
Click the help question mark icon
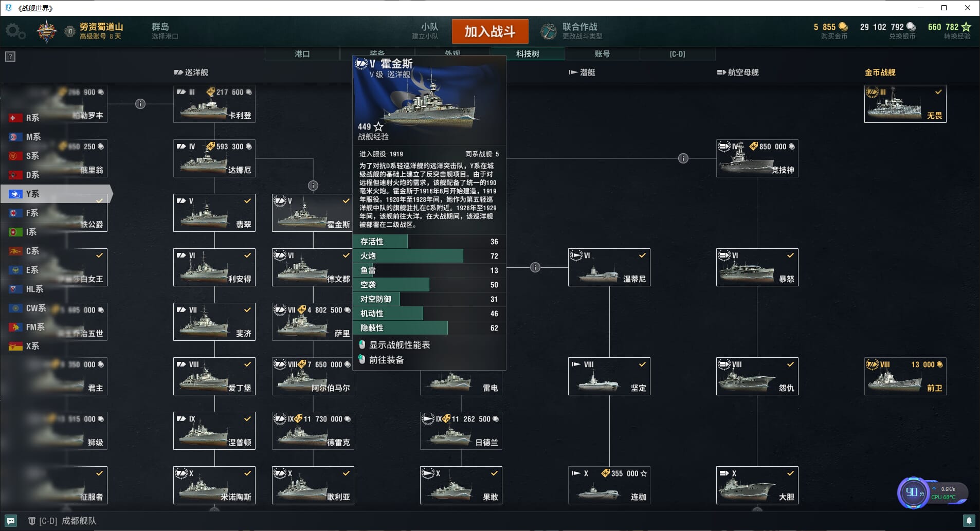(x=10, y=57)
